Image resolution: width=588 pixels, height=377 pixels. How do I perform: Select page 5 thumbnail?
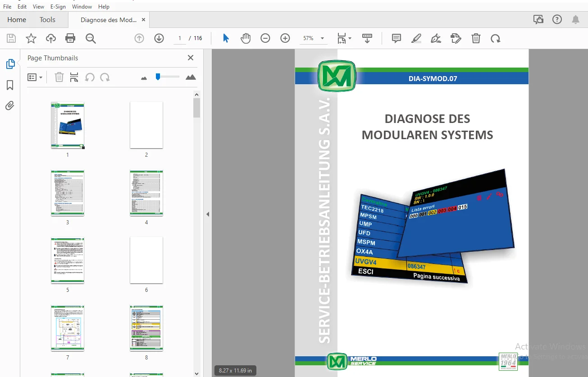click(68, 260)
